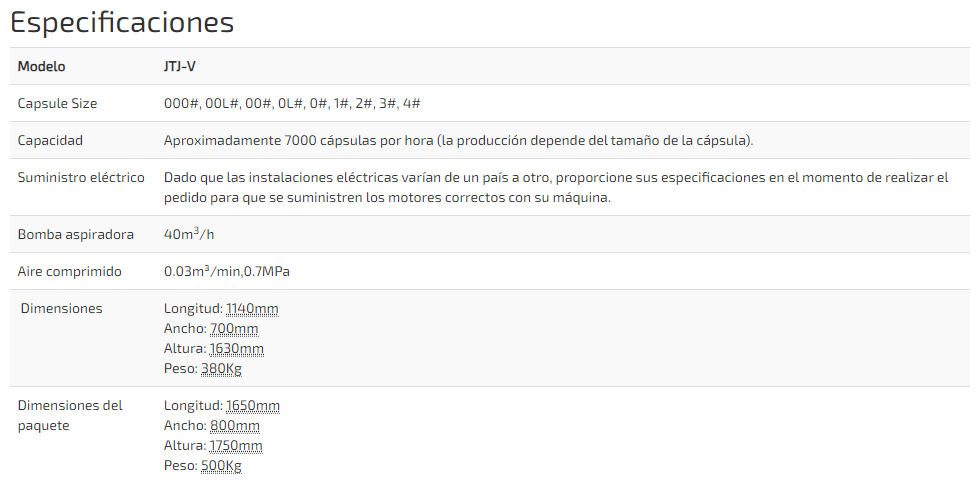This screenshot has height=485, width=977.
Task: Click the Modelo header cell
Action: (x=42, y=67)
